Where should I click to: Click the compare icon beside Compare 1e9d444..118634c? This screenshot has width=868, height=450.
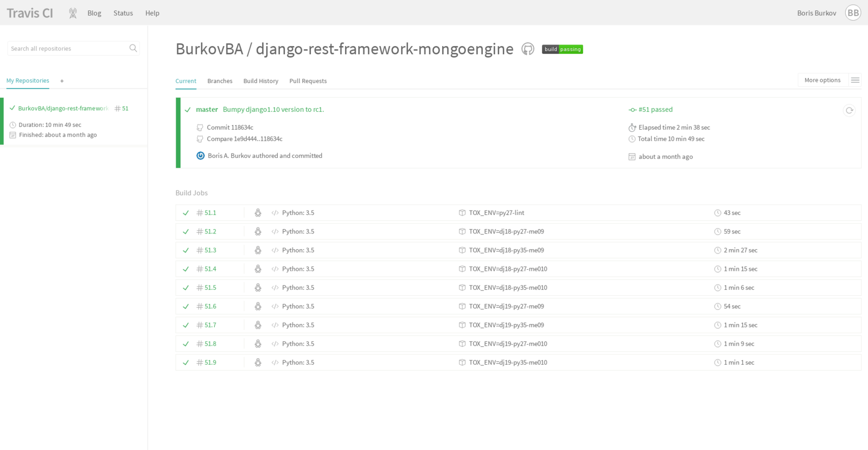(200, 139)
